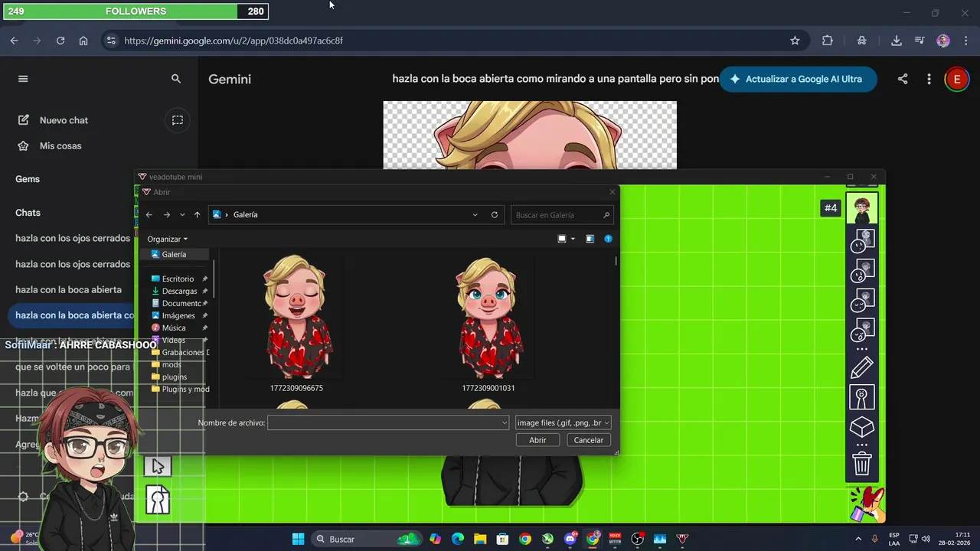
Task: Click the trash delete icon in veadotube
Action: click(x=862, y=462)
